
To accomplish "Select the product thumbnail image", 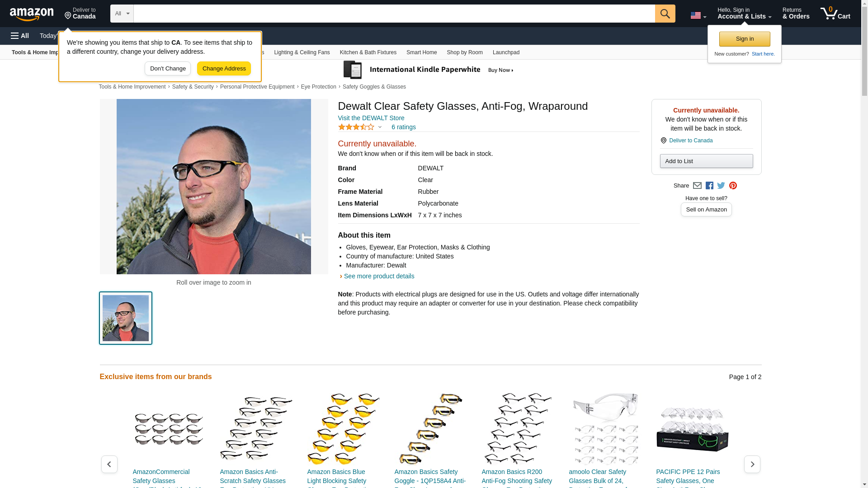I will tap(126, 318).
